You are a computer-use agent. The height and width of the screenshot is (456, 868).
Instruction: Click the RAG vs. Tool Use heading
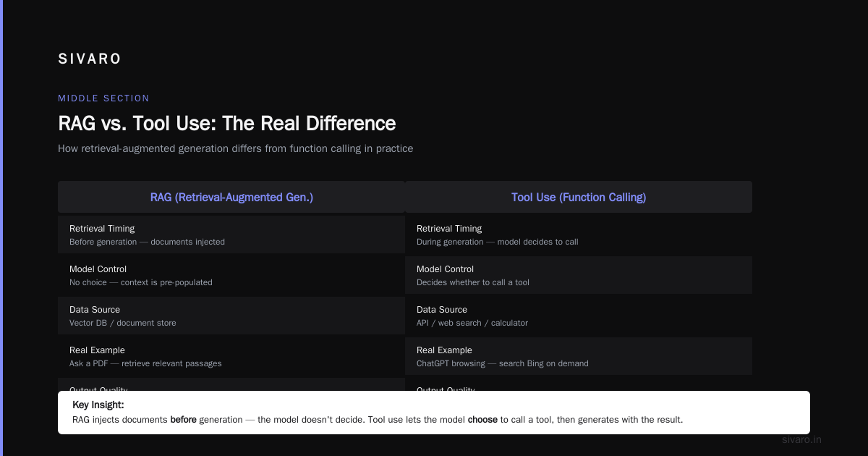click(227, 123)
